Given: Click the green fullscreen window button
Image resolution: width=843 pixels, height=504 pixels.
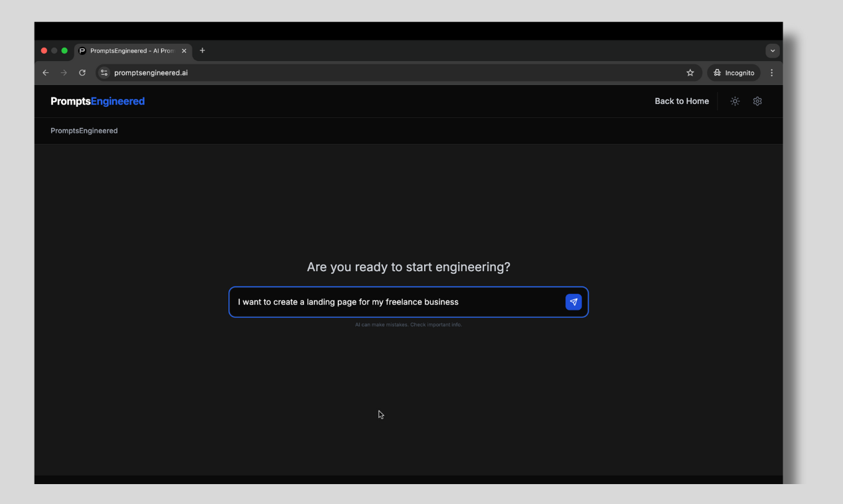Looking at the screenshot, I should pos(64,51).
